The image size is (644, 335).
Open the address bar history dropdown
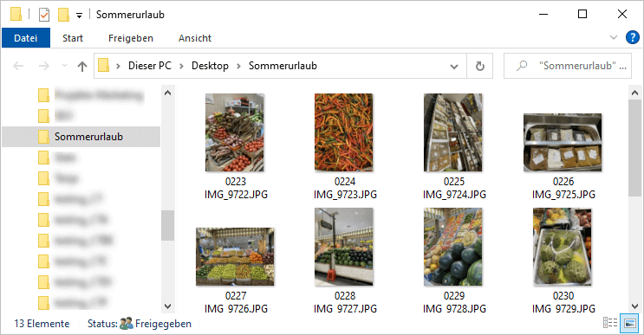point(454,67)
